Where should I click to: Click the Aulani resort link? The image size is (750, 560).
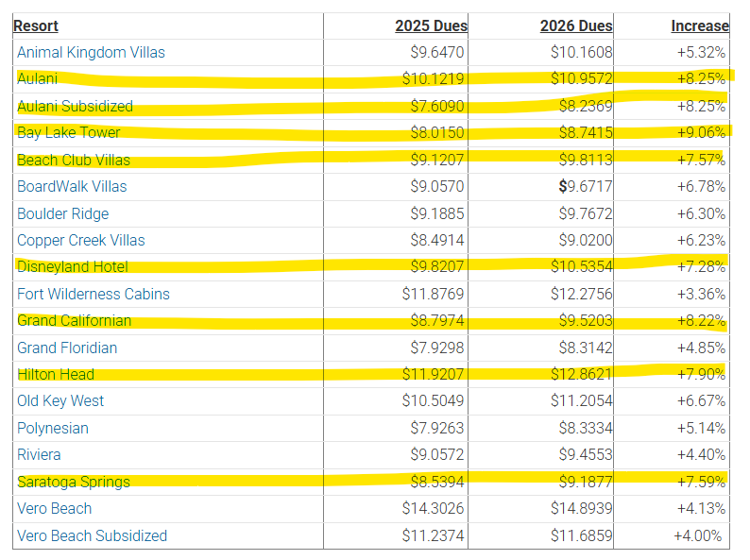(x=38, y=79)
